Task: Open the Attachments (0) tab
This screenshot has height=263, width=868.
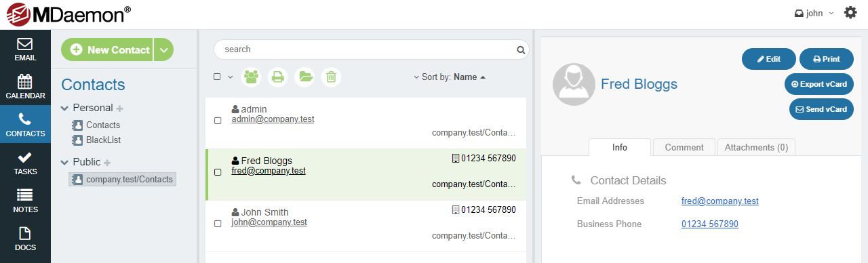Action: [756, 147]
